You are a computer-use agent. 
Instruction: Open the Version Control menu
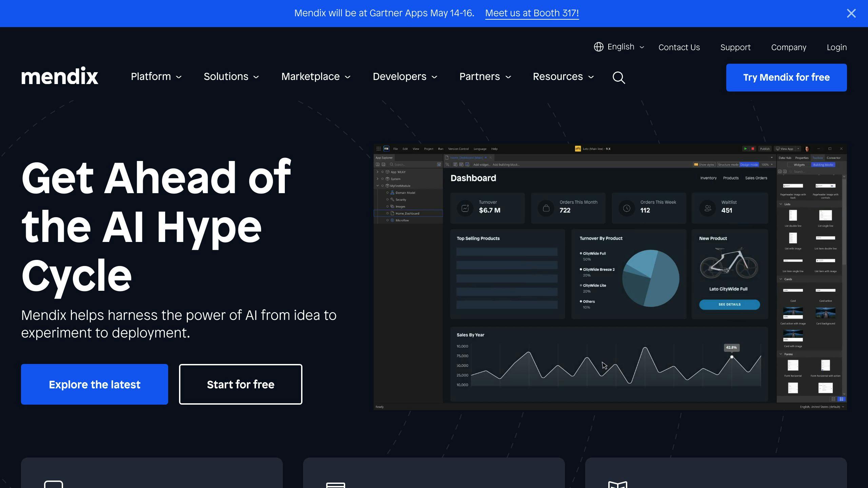coord(458,149)
